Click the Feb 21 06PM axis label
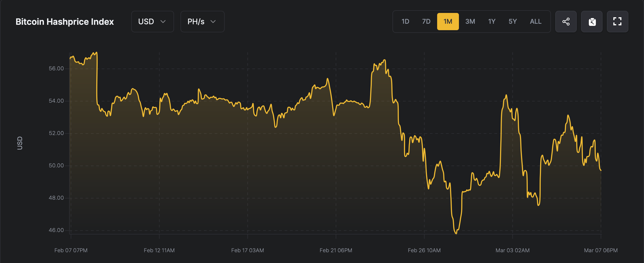The width and height of the screenshot is (644, 263). (336, 250)
